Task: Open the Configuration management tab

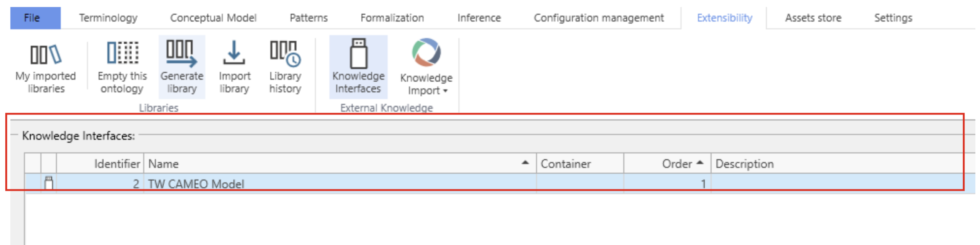Action: (599, 18)
